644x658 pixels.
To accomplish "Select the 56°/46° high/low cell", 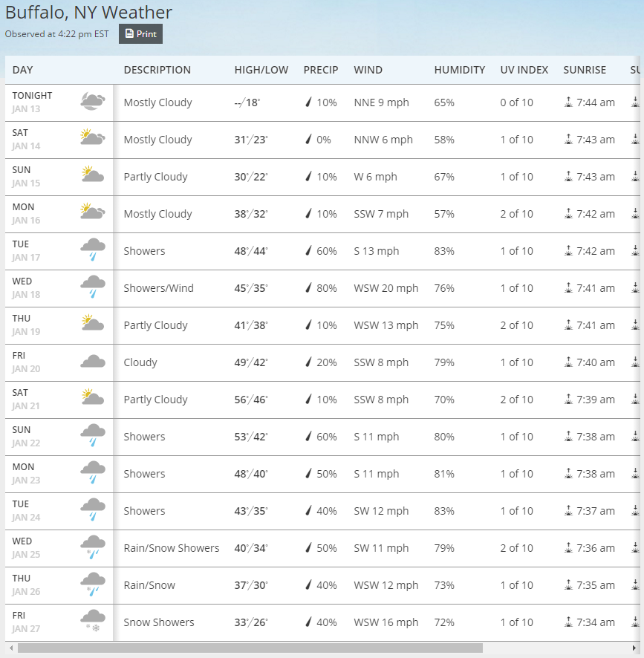I will click(x=251, y=399).
